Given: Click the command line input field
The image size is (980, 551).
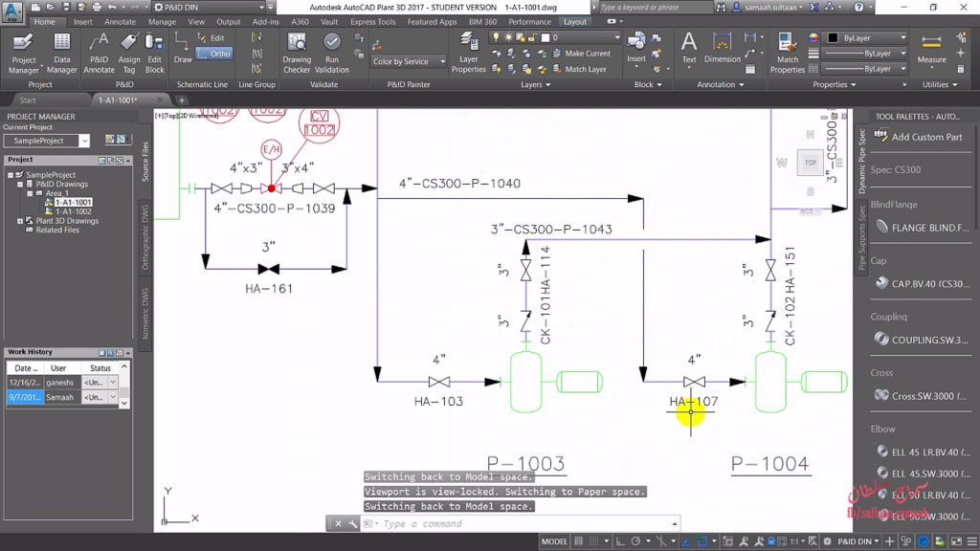Looking at the screenshot, I should pos(525,523).
